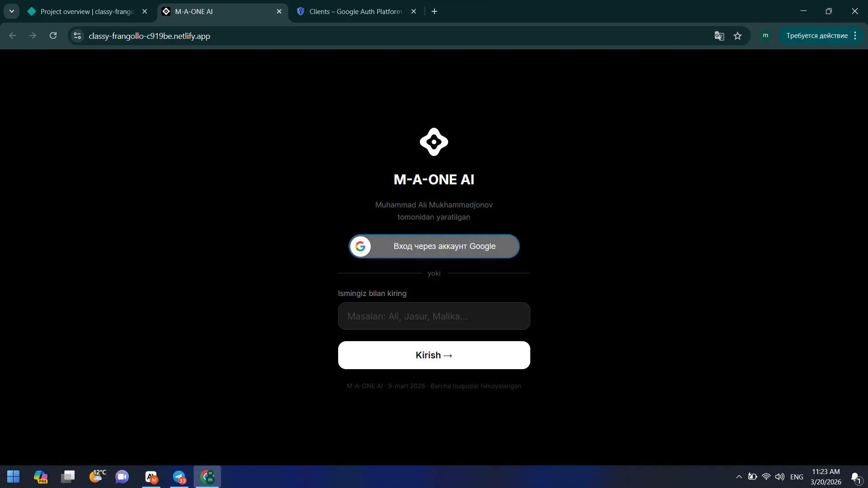Image resolution: width=868 pixels, height=488 pixels.
Task: Open Copilot from the taskbar
Action: point(41,477)
